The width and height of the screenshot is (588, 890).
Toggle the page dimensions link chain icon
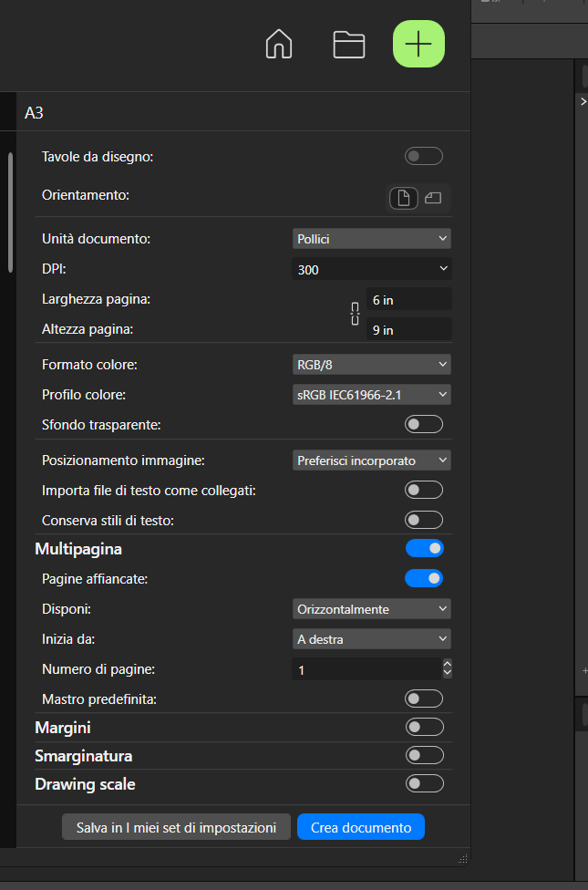[x=356, y=314]
